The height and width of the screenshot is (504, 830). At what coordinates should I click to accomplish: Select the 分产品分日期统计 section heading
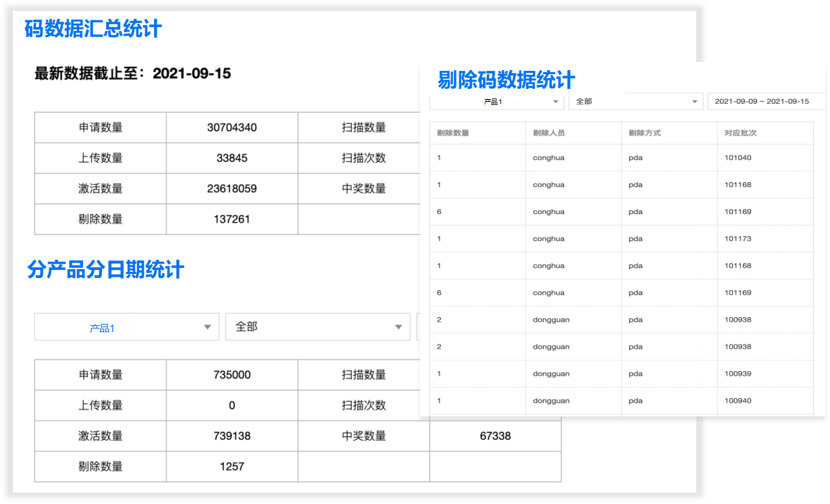click(106, 270)
